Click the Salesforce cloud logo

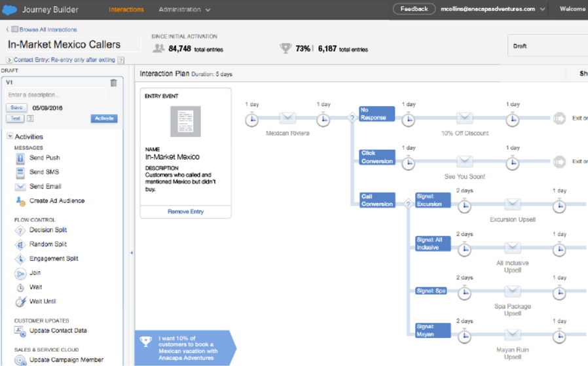pos(9,10)
